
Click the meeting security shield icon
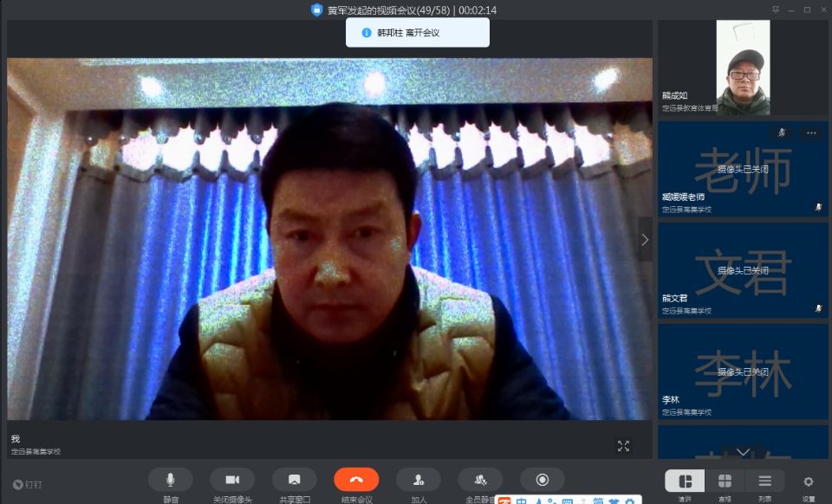[x=316, y=10]
